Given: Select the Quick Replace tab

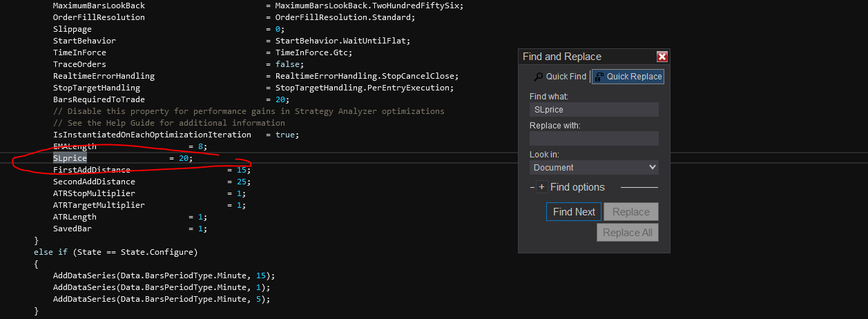Looking at the screenshot, I should (628, 77).
